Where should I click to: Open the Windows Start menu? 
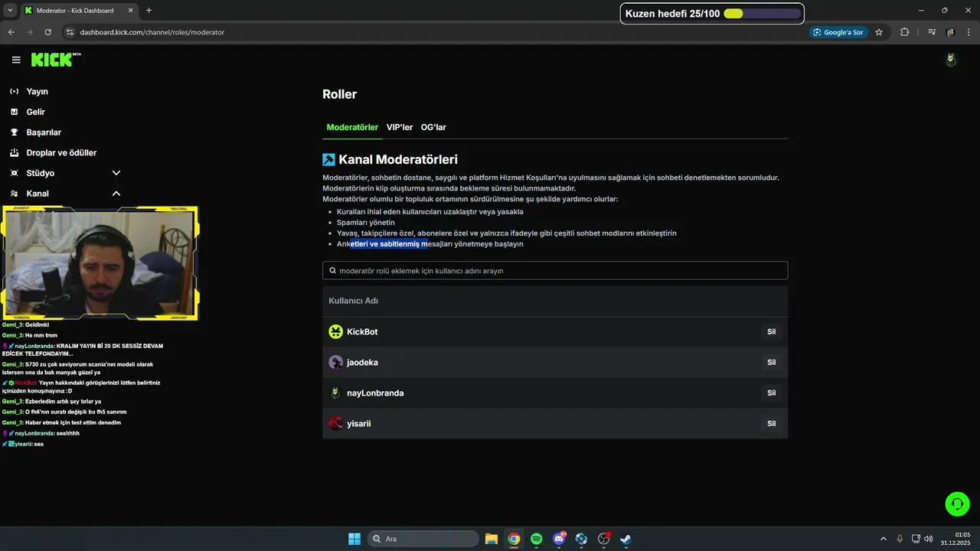click(x=354, y=539)
